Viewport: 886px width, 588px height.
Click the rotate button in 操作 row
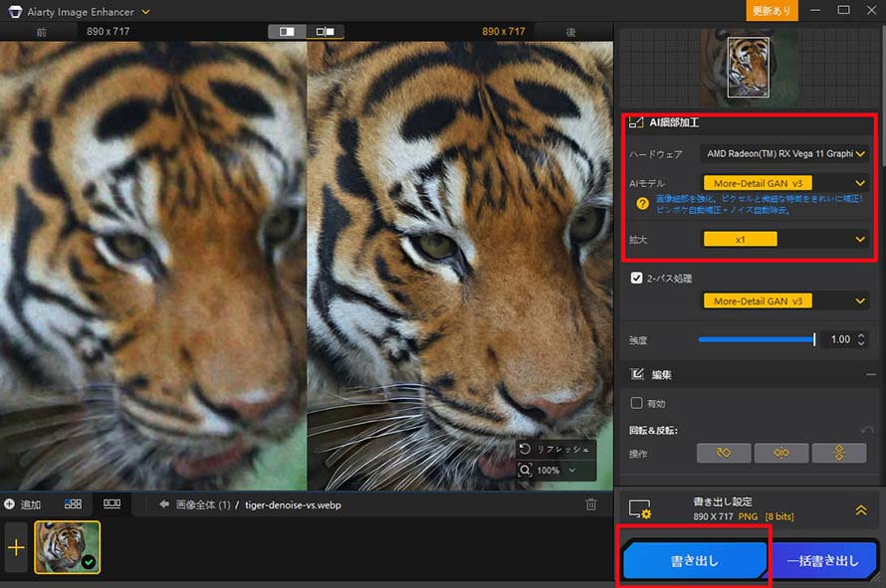pyautogui.click(x=724, y=453)
